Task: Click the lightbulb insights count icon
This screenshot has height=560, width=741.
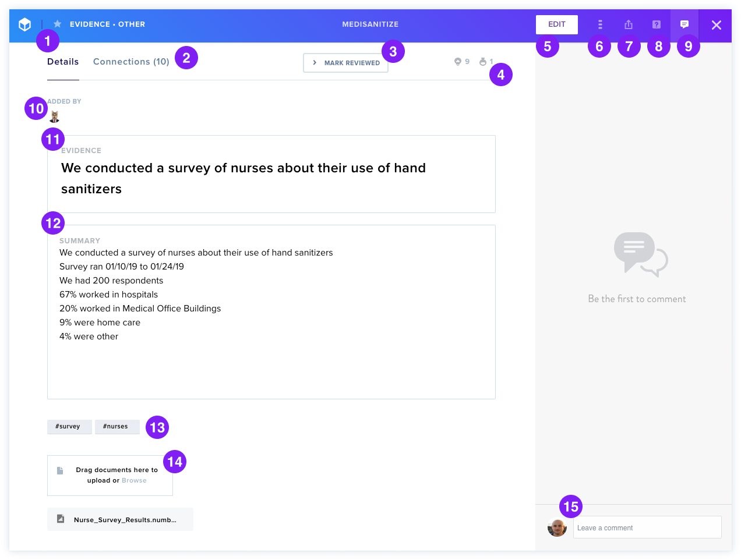Action: pos(458,62)
